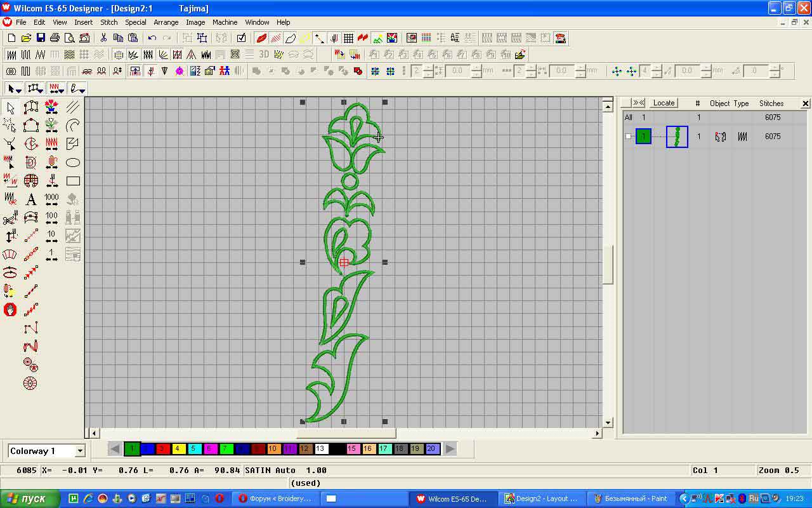Click the 3D stitch effect icon

[264, 55]
